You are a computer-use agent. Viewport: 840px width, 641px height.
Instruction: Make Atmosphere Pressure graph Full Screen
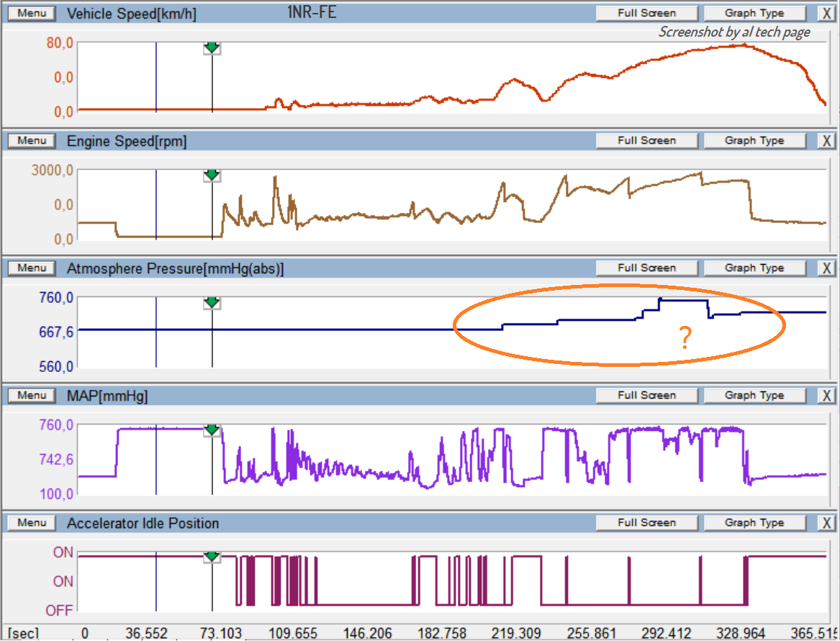click(646, 268)
